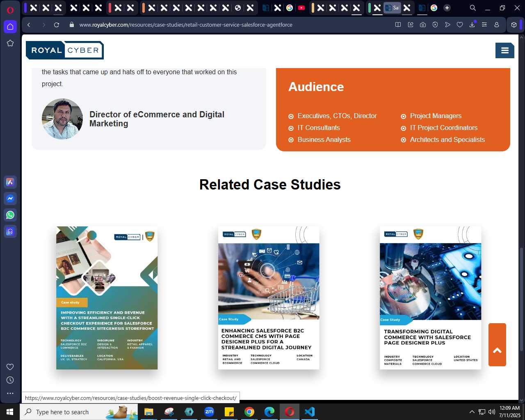Open the taskbar clock and date

509,412
